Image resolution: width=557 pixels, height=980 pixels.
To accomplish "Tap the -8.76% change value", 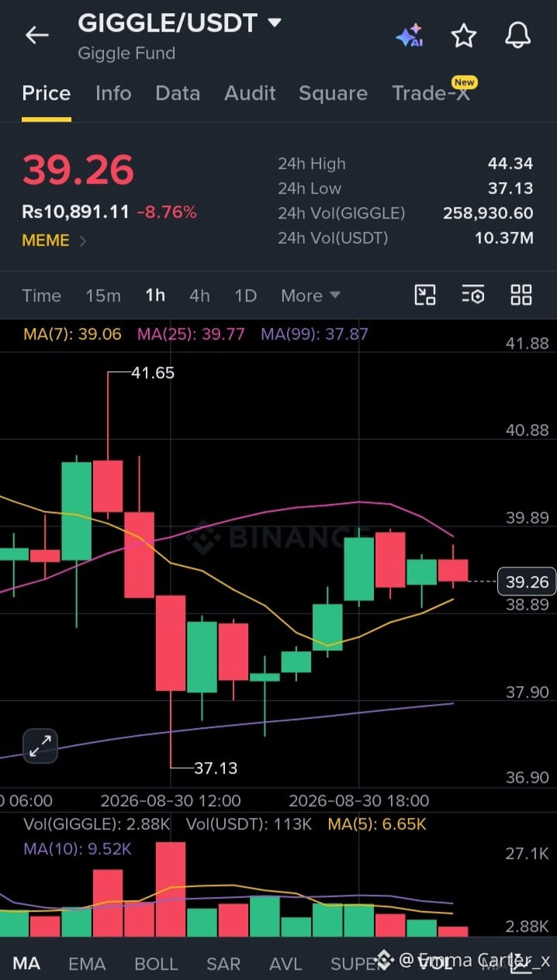I will coord(167,212).
